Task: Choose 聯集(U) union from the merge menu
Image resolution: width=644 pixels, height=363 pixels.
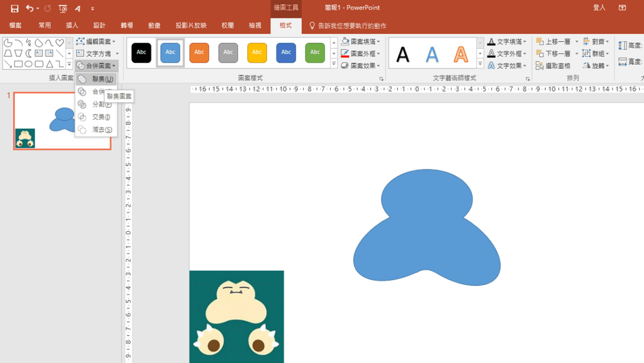Action: click(96, 79)
